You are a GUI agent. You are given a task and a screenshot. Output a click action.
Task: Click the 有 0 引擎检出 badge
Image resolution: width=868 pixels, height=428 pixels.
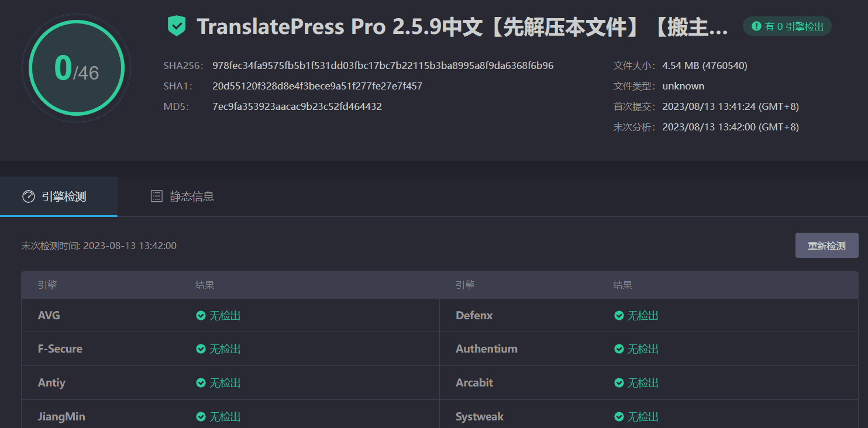(x=787, y=26)
